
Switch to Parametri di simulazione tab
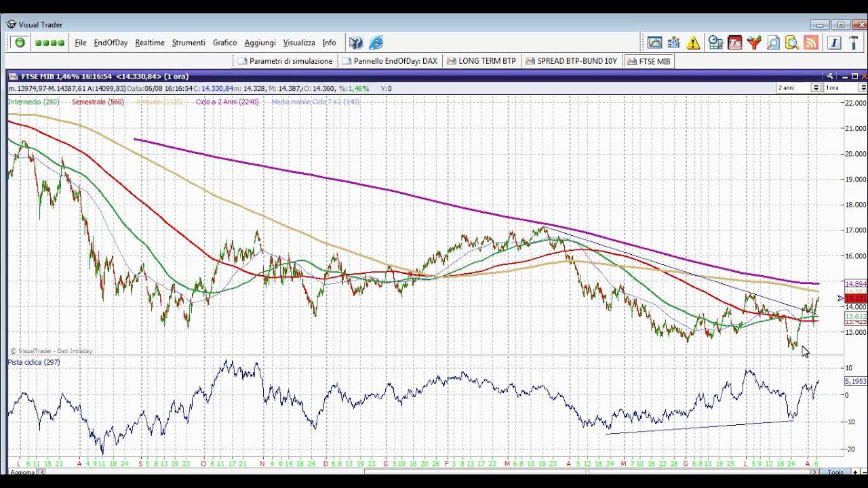coord(285,61)
